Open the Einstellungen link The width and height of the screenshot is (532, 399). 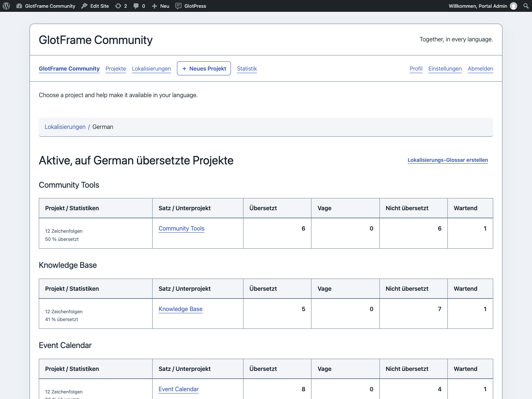445,69
